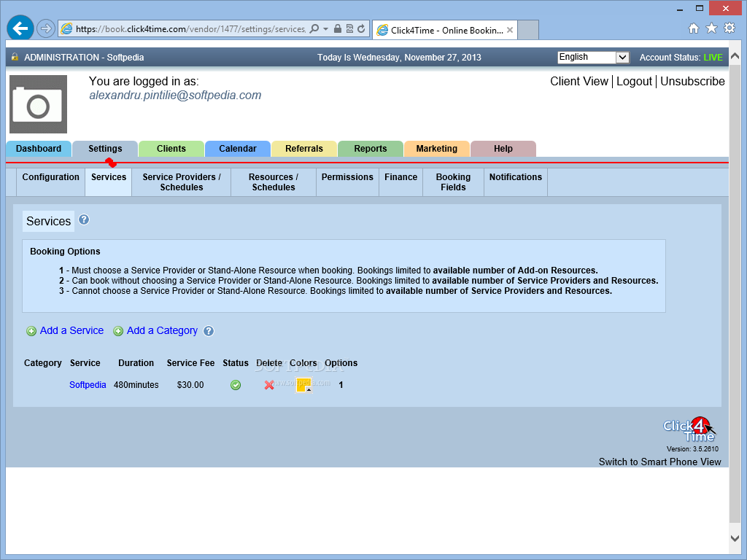Click the Logout link
The image size is (747, 560).
pos(634,82)
